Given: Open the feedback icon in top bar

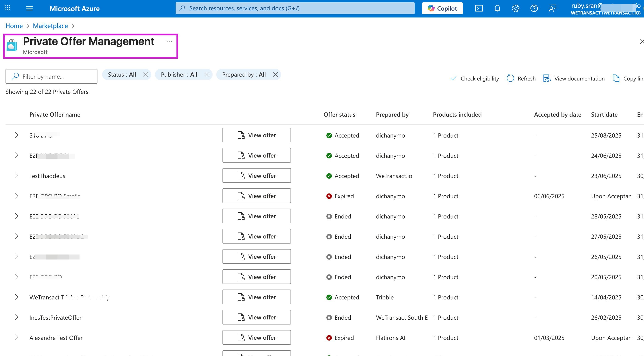Looking at the screenshot, I should point(553,8).
